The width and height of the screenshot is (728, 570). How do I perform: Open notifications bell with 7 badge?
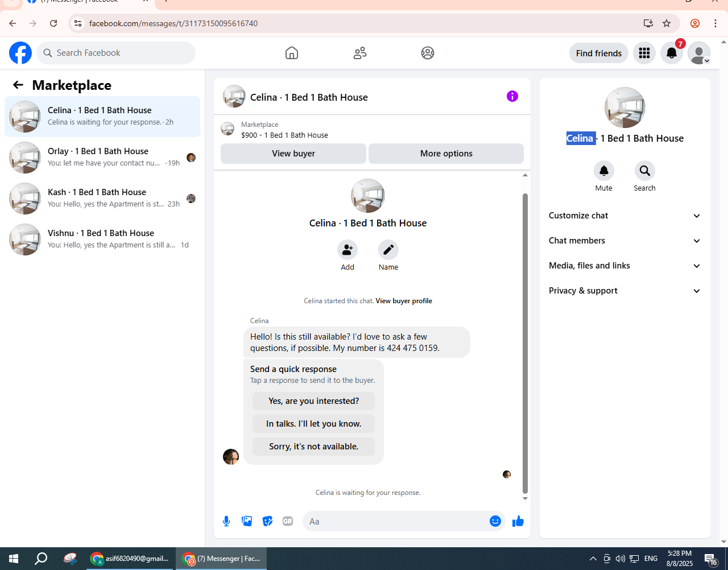(672, 53)
